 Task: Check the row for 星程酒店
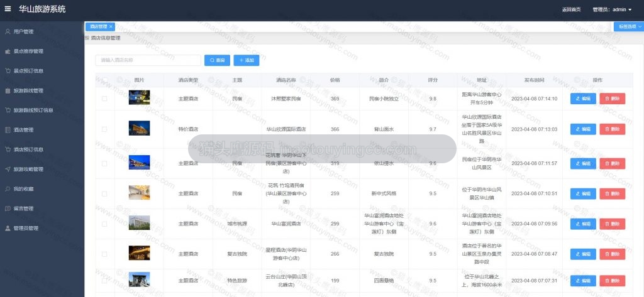point(104,254)
